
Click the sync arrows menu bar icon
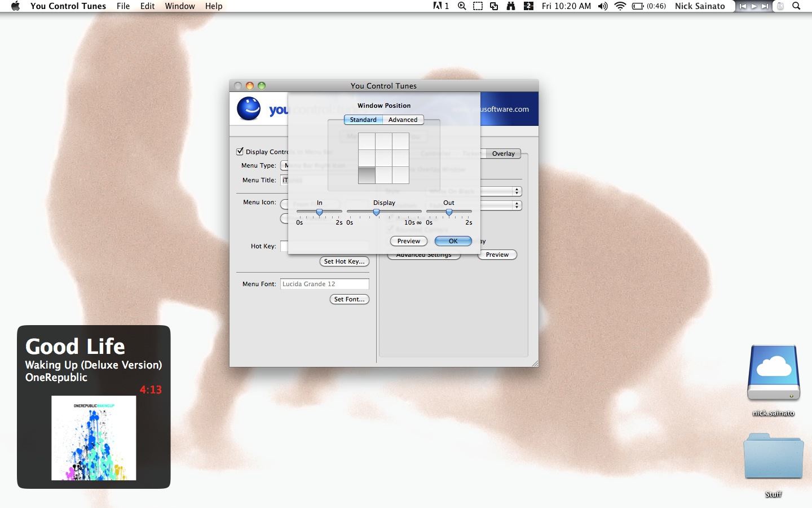tap(528, 6)
